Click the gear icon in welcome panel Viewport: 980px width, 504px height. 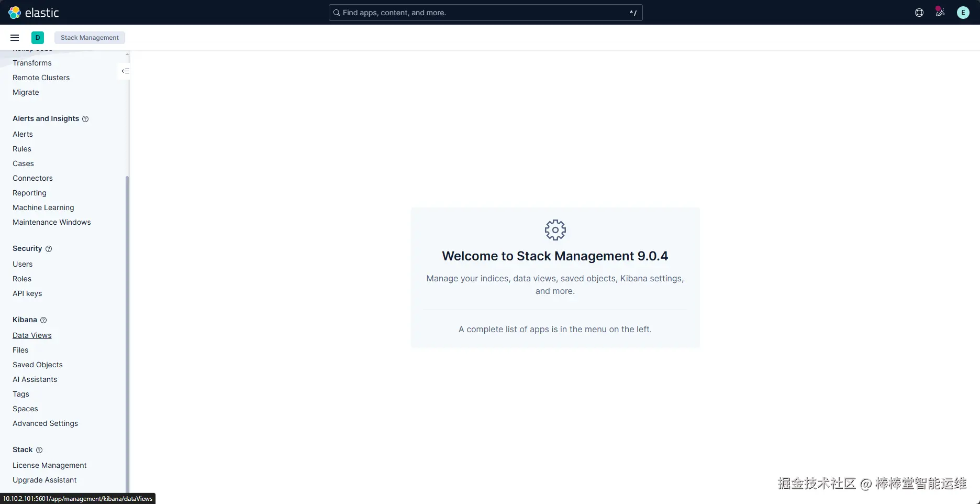tap(555, 230)
